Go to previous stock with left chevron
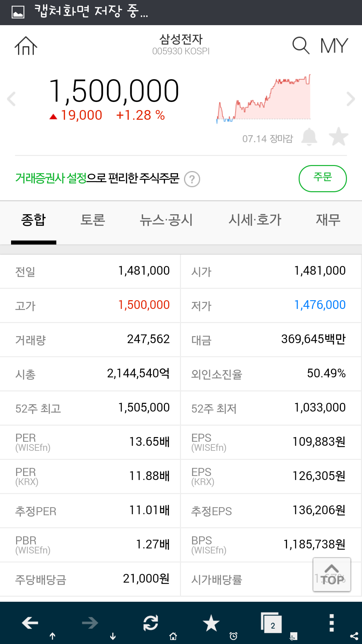Image resolution: width=362 pixels, height=644 pixels. (x=11, y=99)
